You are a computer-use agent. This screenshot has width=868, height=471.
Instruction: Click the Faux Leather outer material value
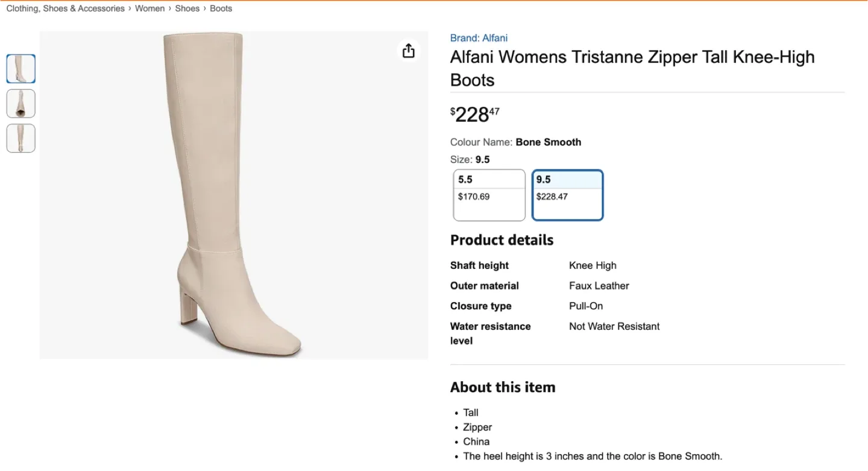[599, 285]
